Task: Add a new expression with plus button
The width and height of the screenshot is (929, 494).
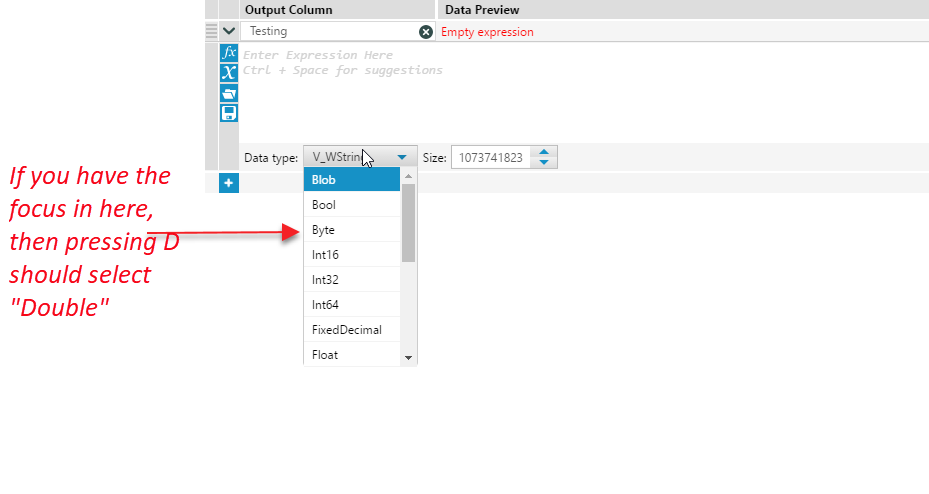Action: coord(229,183)
